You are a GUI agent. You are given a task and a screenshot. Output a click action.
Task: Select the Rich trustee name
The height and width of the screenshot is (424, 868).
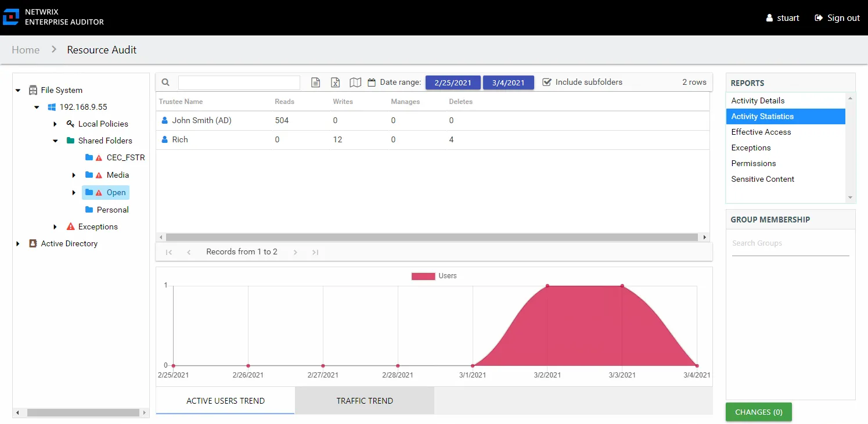coord(180,139)
